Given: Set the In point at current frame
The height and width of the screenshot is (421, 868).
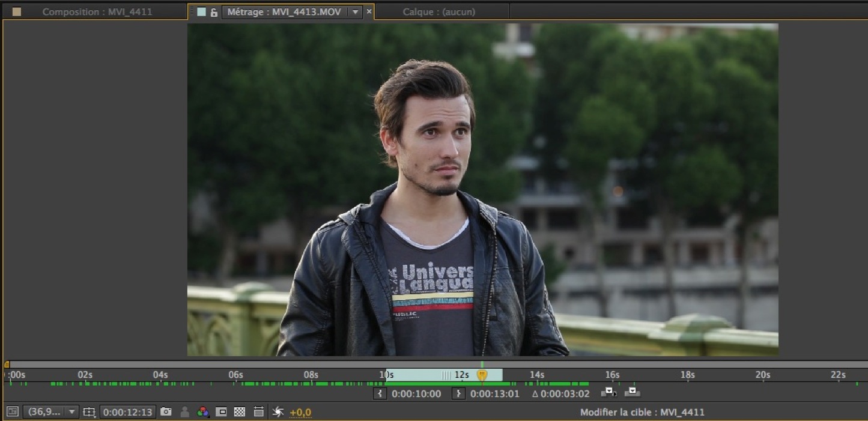Looking at the screenshot, I should point(380,393).
